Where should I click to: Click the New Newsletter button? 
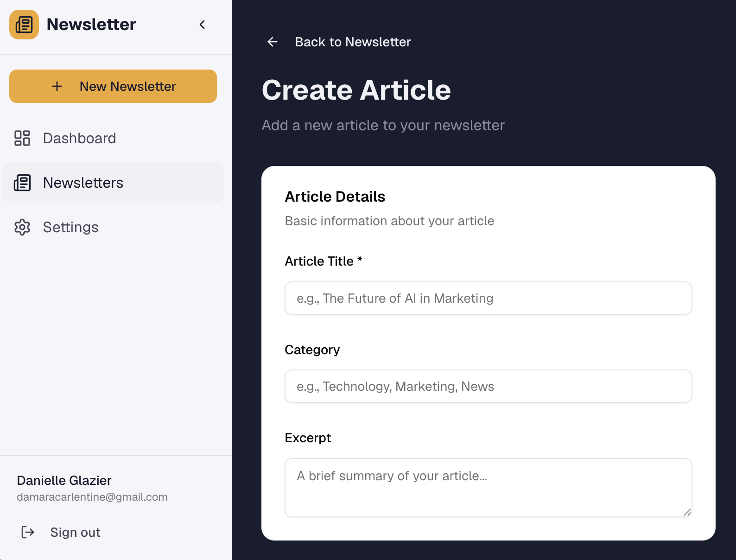(x=113, y=86)
